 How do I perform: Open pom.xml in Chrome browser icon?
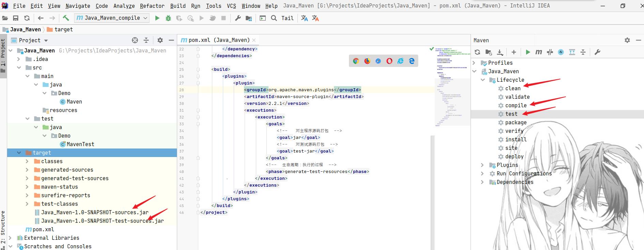(x=356, y=61)
